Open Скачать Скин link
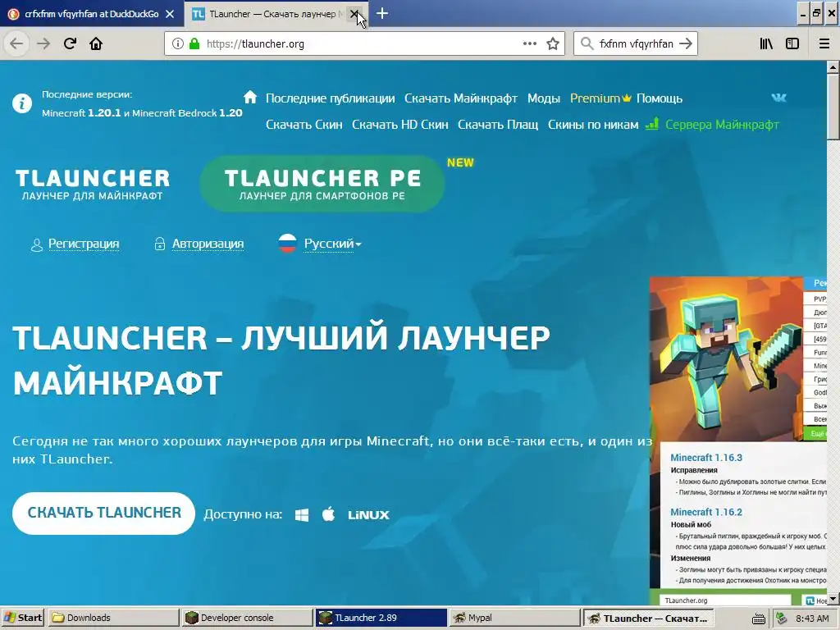Screen dimensions: 840x630 click(x=304, y=125)
